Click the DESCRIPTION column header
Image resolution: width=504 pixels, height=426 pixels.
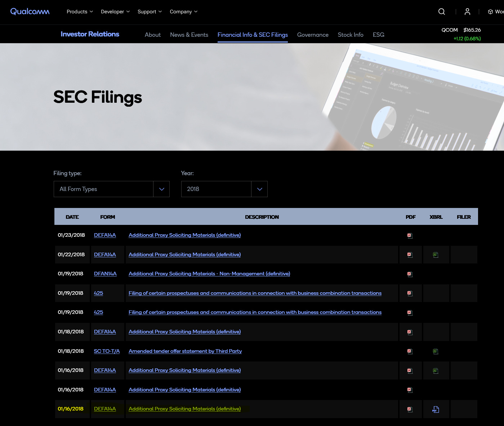[x=262, y=217]
